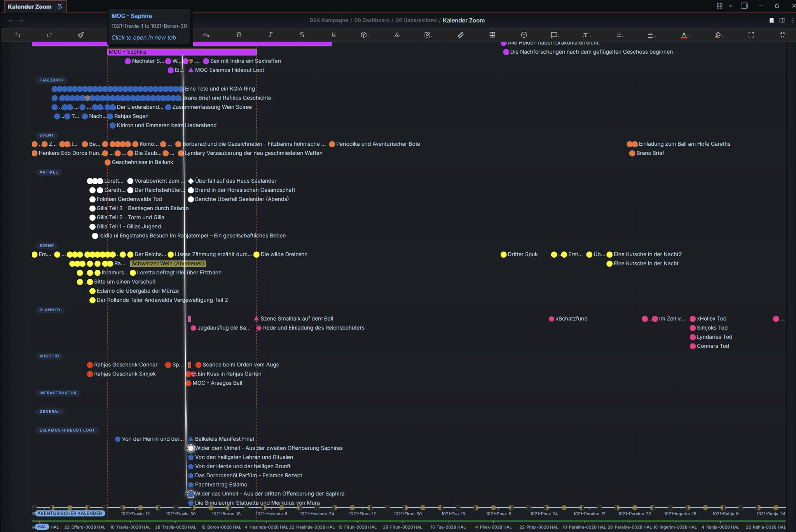
Task: Apply underline formatting
Action: click(x=333, y=35)
